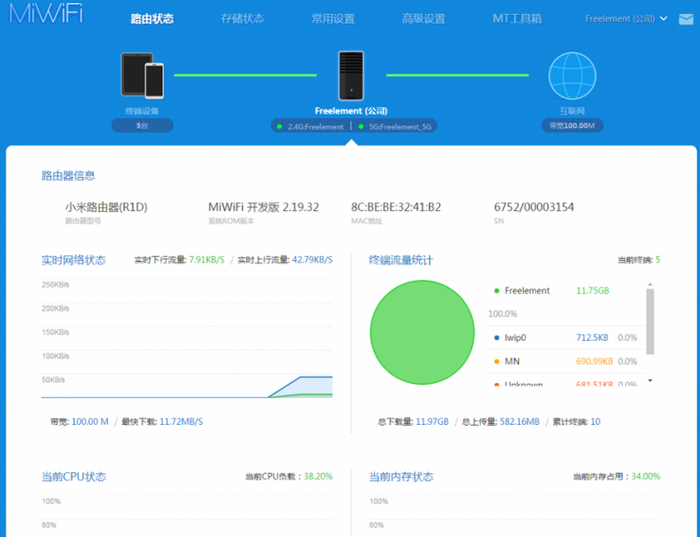Click the terminal devices tablet and phone icon
The height and width of the screenshot is (537, 700).
pyautogui.click(x=142, y=75)
